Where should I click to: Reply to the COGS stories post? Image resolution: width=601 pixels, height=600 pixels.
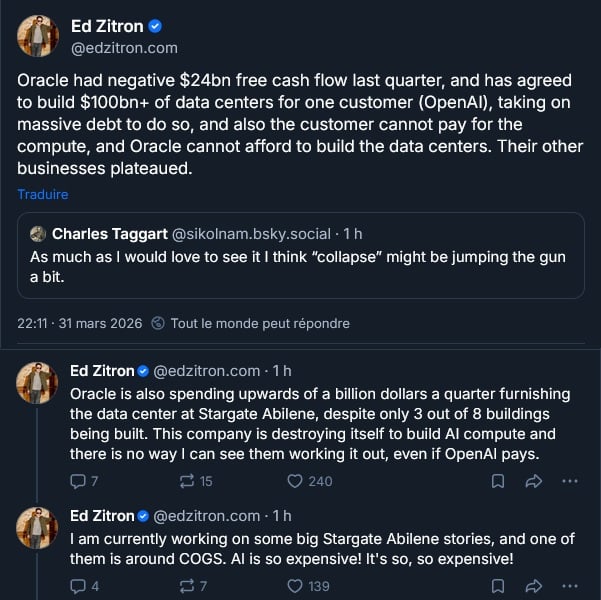78,586
